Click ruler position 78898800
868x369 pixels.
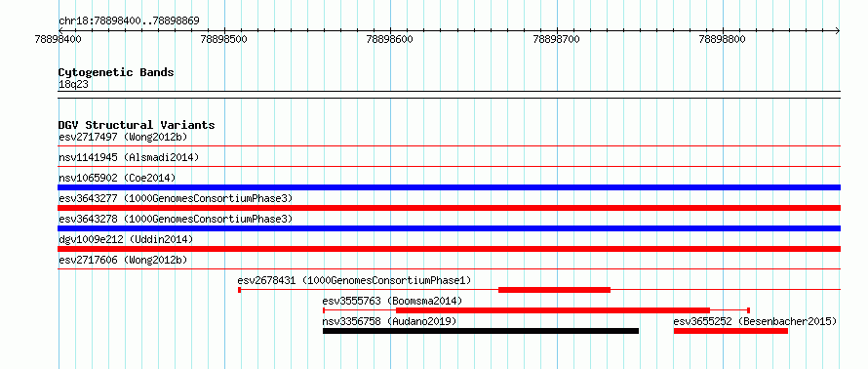(722, 39)
